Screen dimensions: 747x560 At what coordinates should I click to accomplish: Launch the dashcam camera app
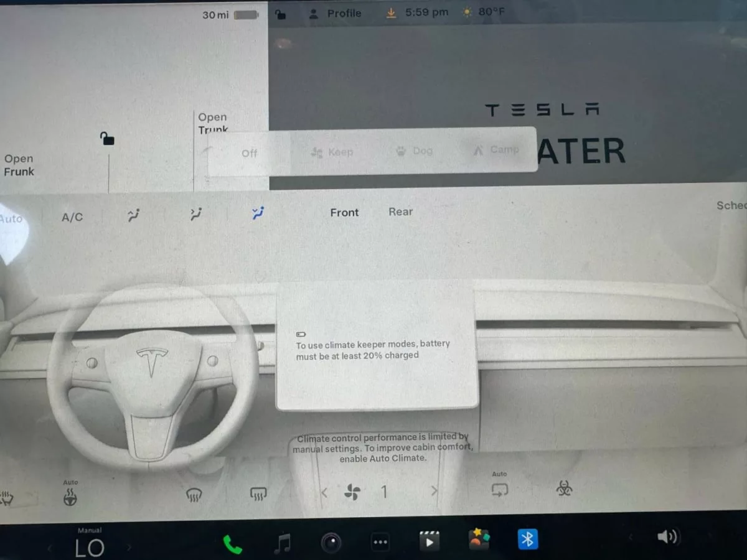point(331,544)
